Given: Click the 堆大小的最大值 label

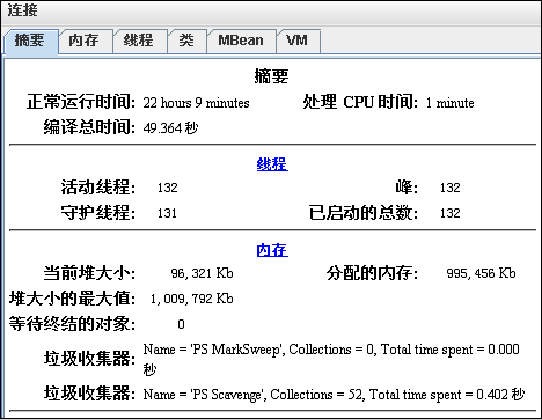Looking at the screenshot, I should coord(72,298).
